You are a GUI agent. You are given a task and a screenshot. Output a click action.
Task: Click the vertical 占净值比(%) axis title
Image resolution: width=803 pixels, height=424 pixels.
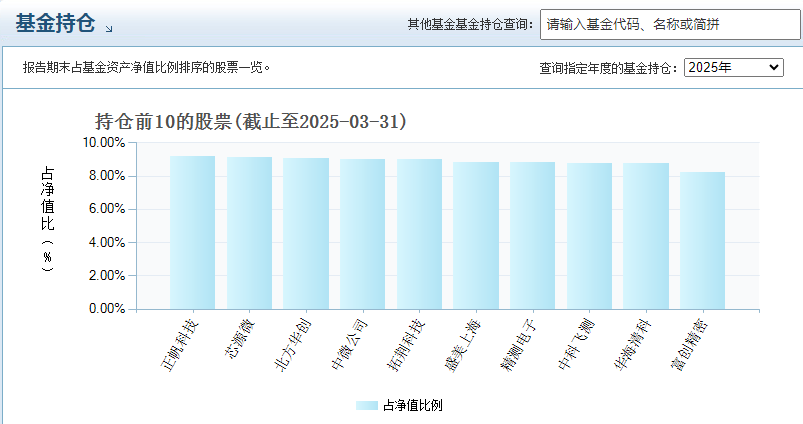click(x=48, y=219)
